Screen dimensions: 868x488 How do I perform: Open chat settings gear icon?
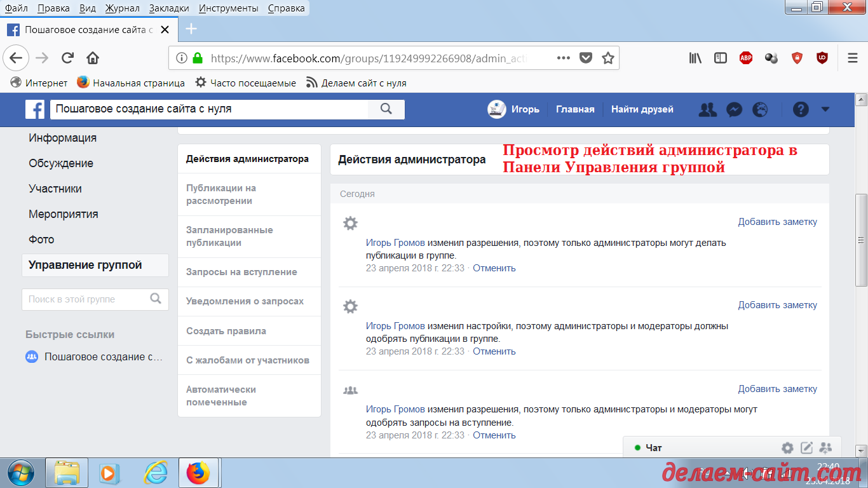[x=787, y=447]
